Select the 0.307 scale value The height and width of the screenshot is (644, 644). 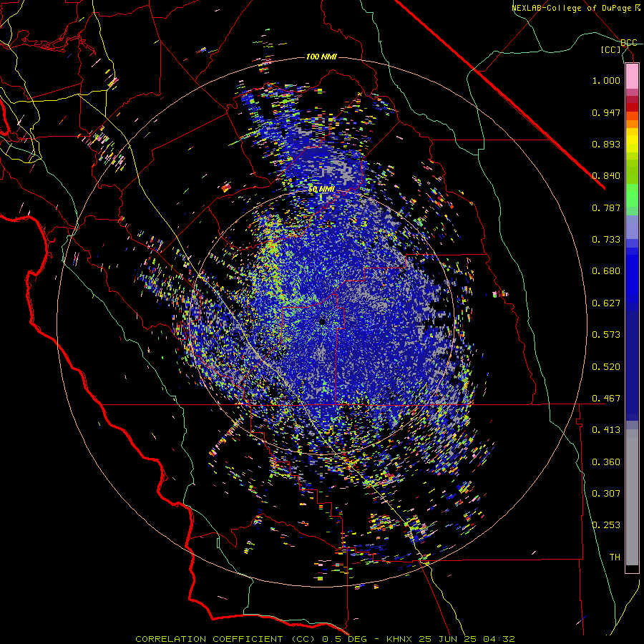click(606, 494)
